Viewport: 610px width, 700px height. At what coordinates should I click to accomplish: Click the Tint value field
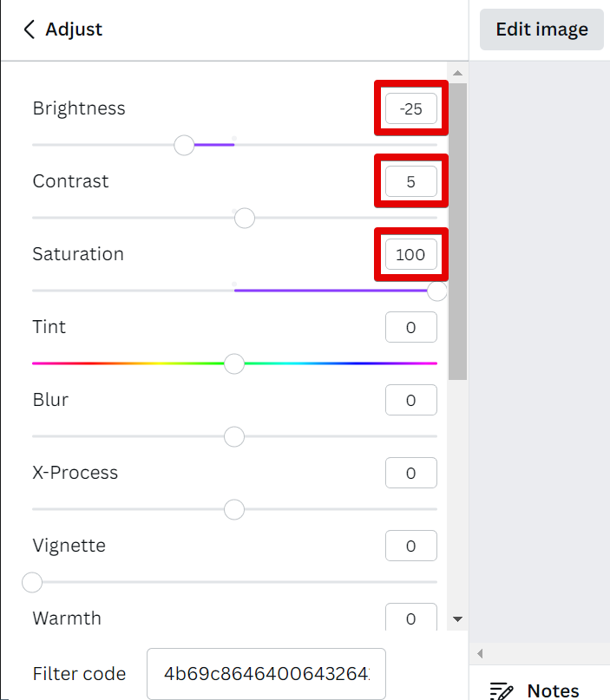pos(410,327)
